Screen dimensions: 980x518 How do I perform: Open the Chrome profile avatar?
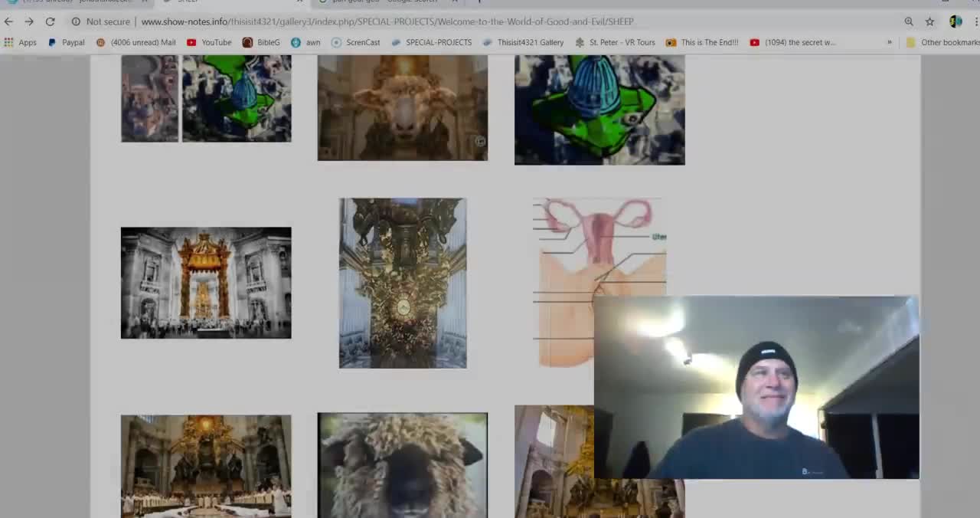coord(955,21)
